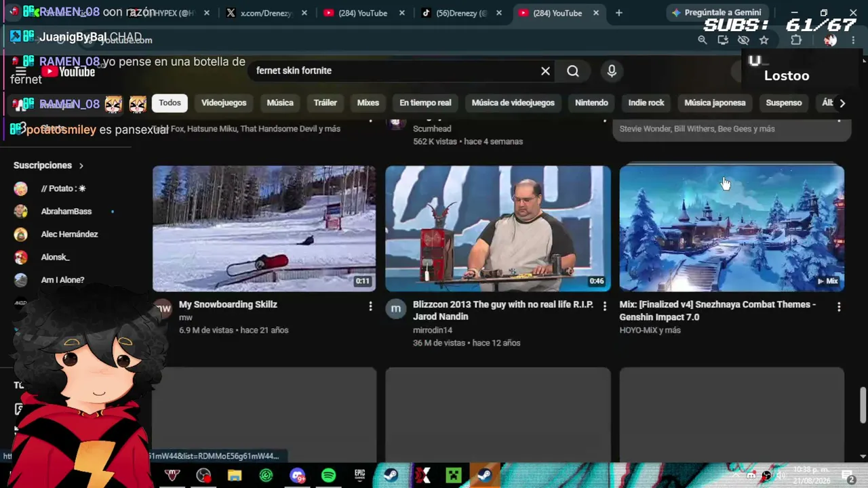
Task: Open File Explorer folder in taskbar
Action: click(x=235, y=476)
